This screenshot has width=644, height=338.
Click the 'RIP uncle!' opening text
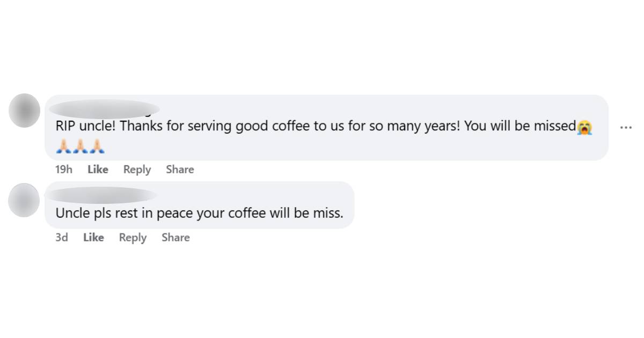coord(84,127)
